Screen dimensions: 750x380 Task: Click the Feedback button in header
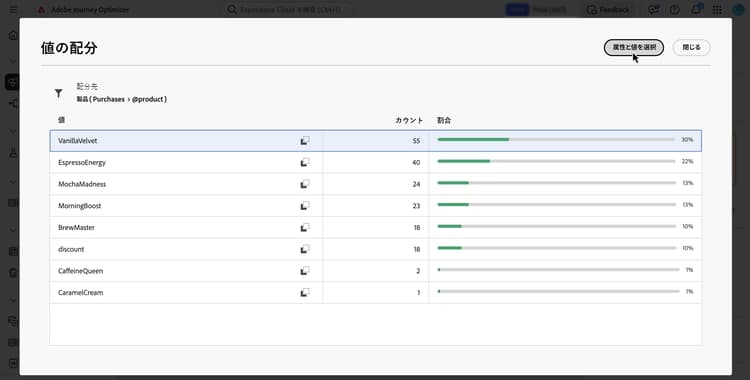pos(608,10)
